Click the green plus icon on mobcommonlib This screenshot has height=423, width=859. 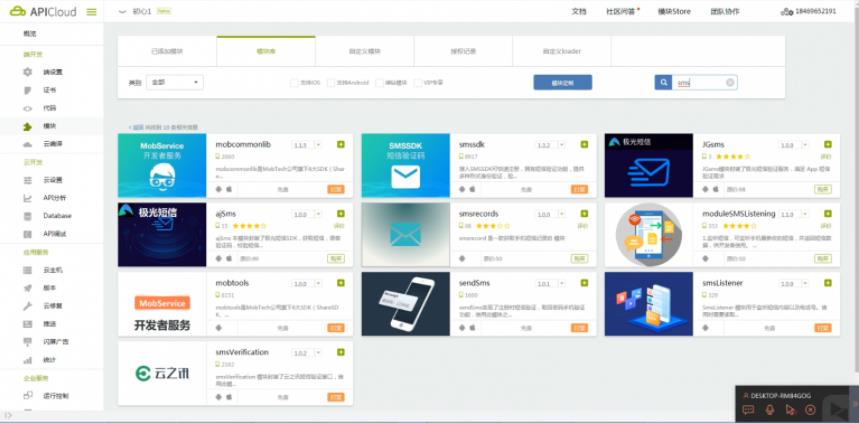pos(340,145)
